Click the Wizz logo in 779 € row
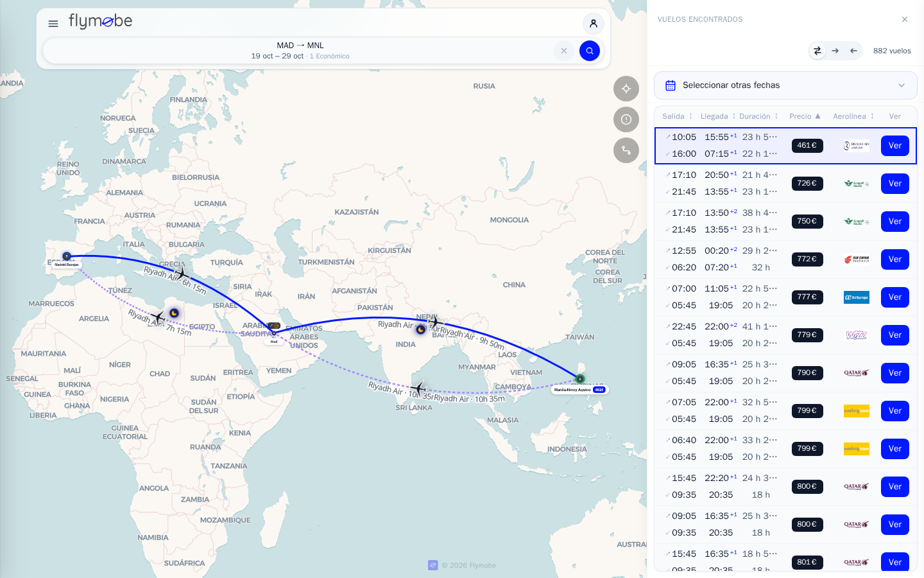Screen dimensions: 924x578 point(857,335)
